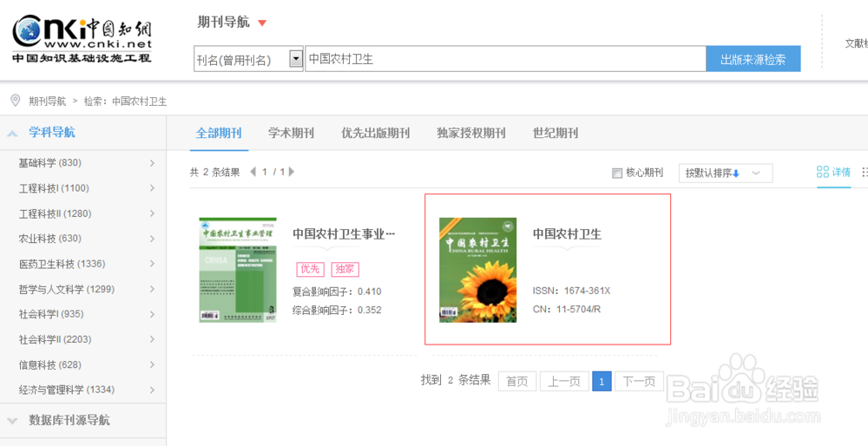Viewport: 868px width, 446px height.
Task: Click the previous page arrow near 1 / 1
Action: pyautogui.click(x=253, y=172)
